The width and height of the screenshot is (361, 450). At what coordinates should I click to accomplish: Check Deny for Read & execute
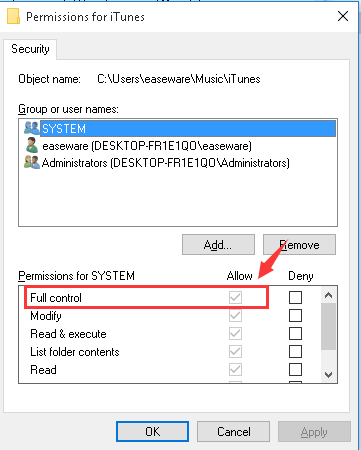pyautogui.click(x=295, y=333)
